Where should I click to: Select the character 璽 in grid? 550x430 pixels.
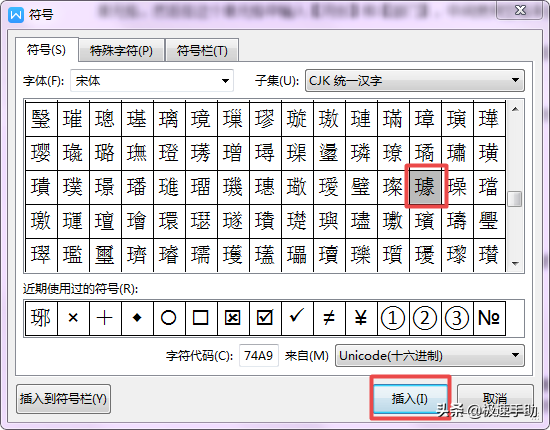click(x=105, y=255)
